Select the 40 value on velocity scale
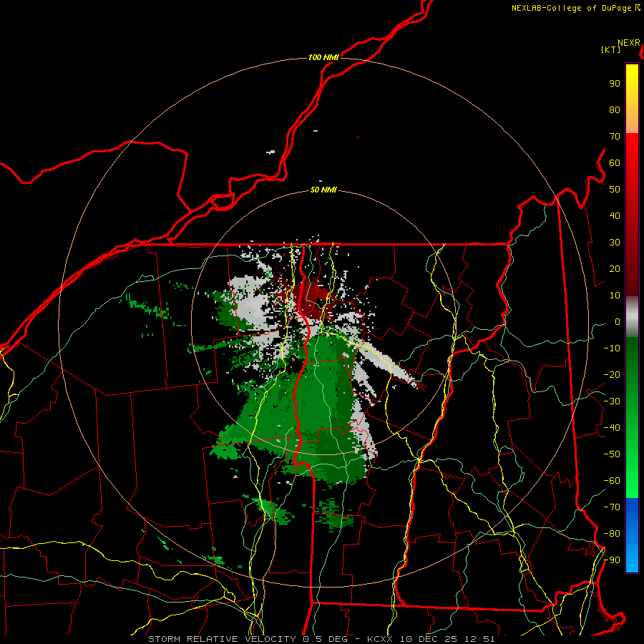This screenshot has width=644, height=644. (615, 216)
